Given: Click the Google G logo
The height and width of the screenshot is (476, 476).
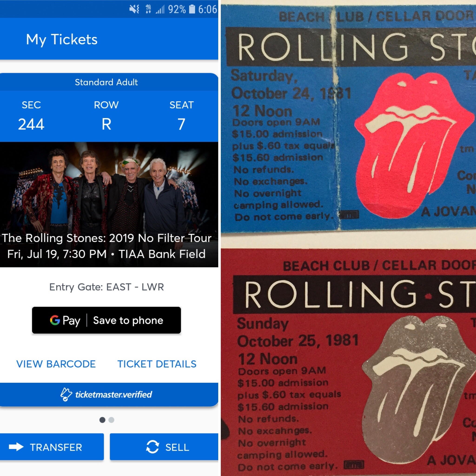Looking at the screenshot, I should click(55, 320).
